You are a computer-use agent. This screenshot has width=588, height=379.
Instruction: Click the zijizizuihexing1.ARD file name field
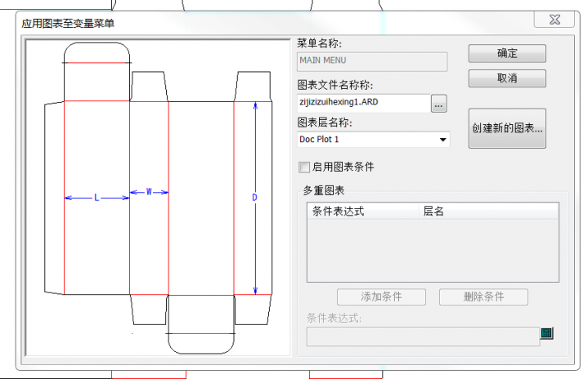pyautogui.click(x=362, y=103)
